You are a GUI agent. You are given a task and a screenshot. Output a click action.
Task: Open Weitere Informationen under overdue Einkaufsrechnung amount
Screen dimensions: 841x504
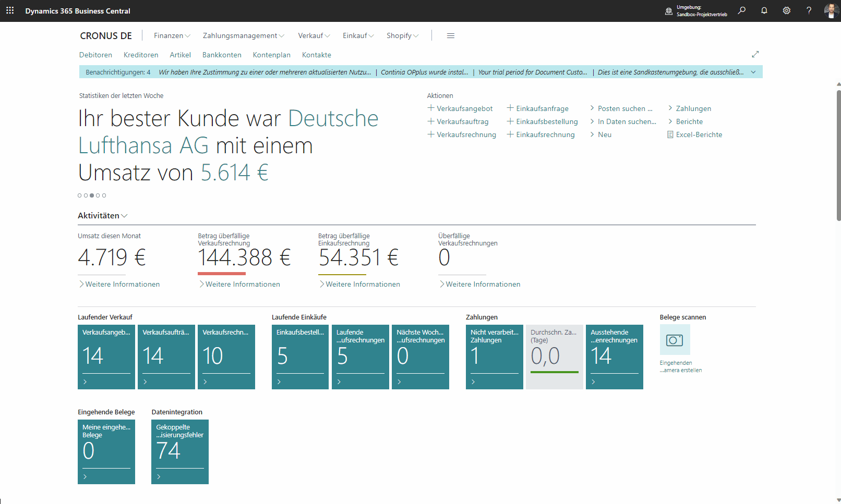tap(360, 284)
